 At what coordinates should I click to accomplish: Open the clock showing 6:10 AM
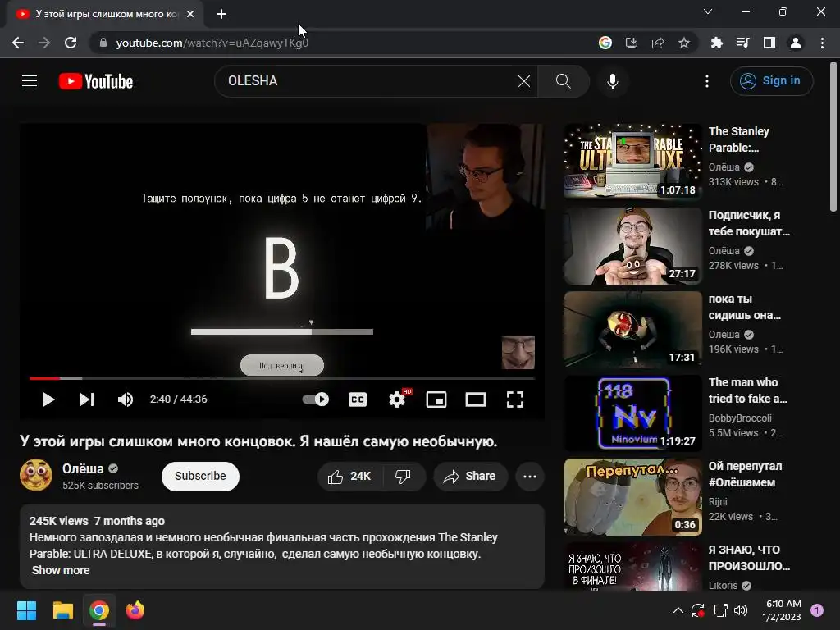pyautogui.click(x=782, y=610)
